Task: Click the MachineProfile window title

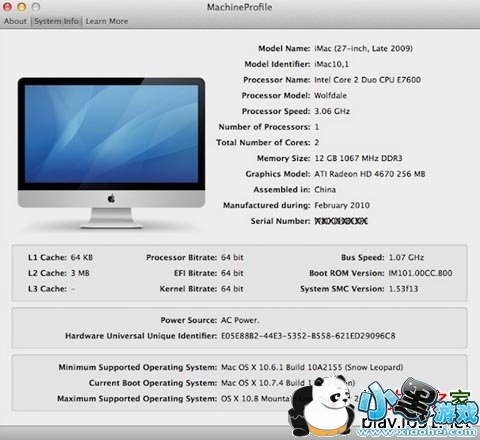Action: tap(240, 7)
